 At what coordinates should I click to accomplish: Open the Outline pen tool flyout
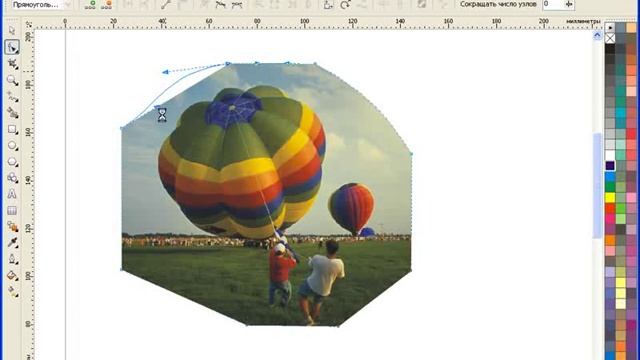[x=12, y=259]
